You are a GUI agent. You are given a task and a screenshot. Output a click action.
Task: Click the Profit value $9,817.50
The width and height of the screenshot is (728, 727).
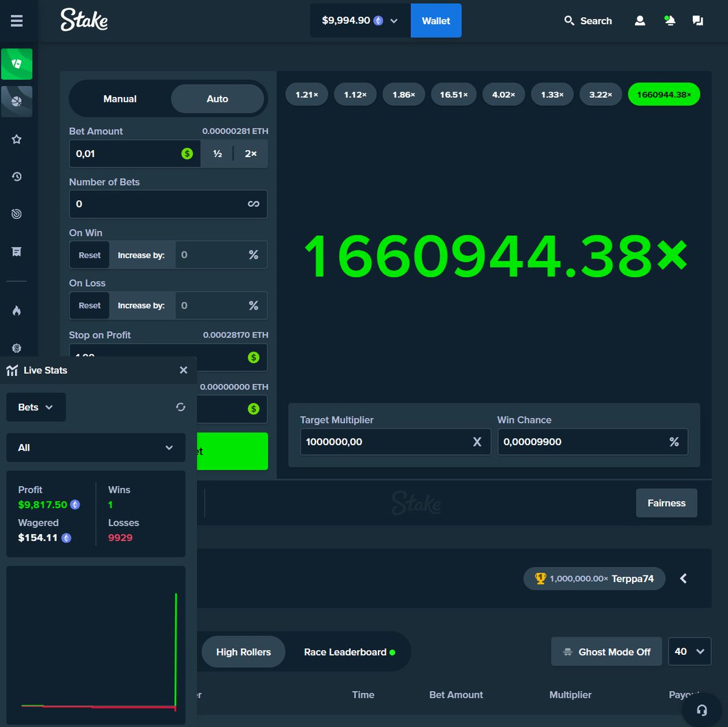42,504
